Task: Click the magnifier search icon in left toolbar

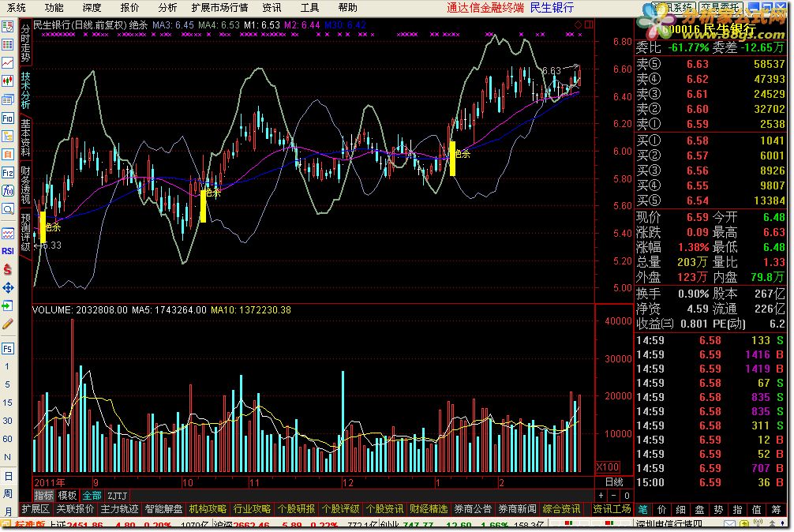Action: 8,209
